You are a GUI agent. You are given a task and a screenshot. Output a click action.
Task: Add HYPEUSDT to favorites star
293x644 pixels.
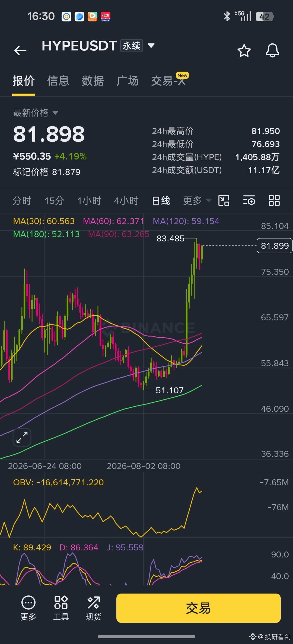244,50
